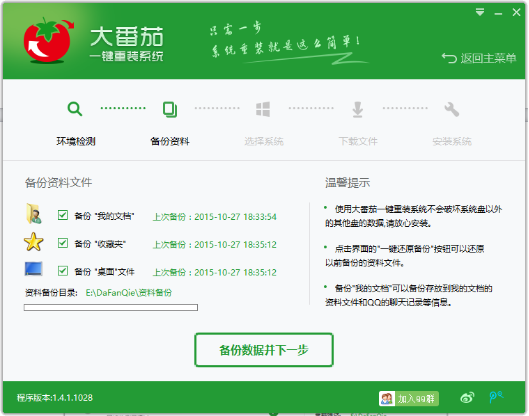The width and height of the screenshot is (529, 416).
Task: Click the 选择系统 step label
Action: 264,141
